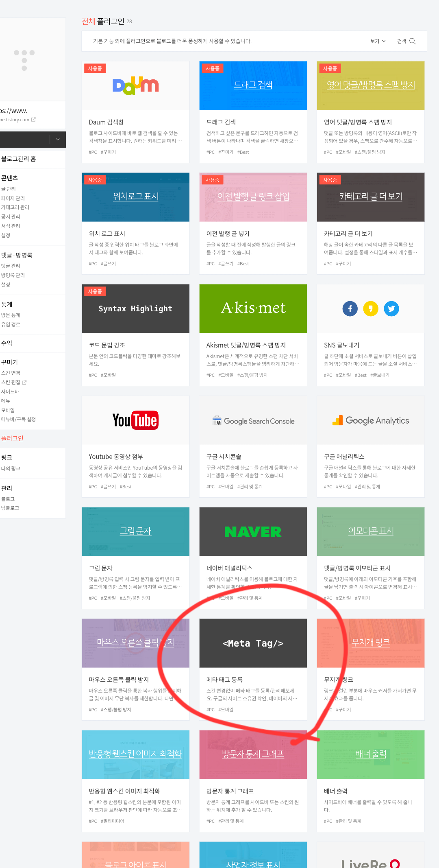Image resolution: width=439 pixels, height=868 pixels.
Task: Click the Akismet logo banner
Action: tap(253, 308)
